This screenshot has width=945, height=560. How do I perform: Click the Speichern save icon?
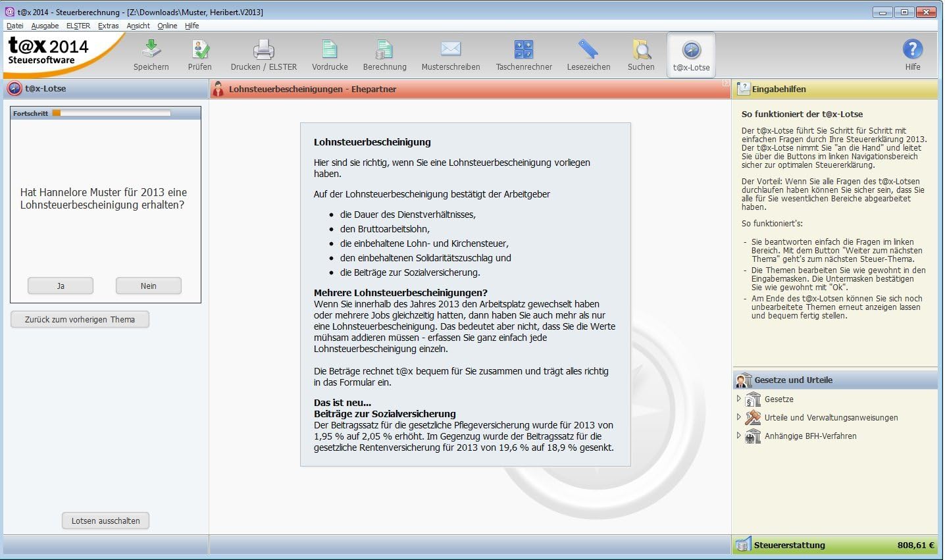151,50
